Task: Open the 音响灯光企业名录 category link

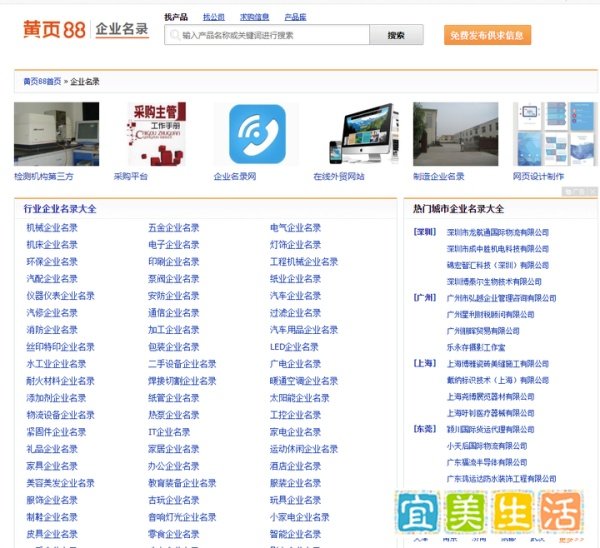Action: pyautogui.click(x=182, y=517)
